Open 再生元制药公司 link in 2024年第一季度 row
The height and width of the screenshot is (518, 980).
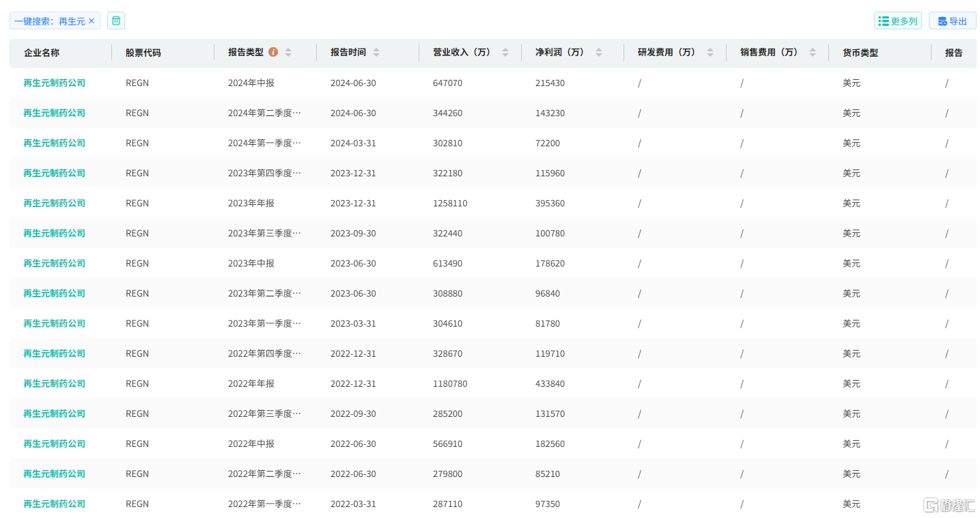point(55,143)
